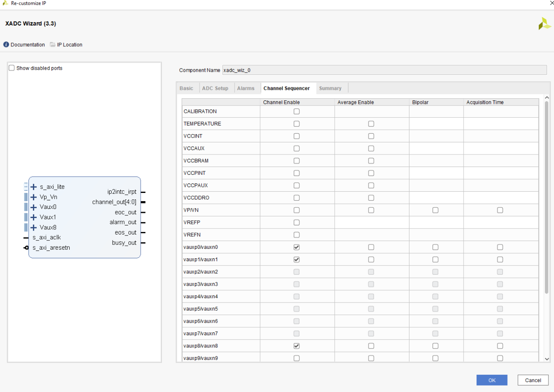Click the channel_out[4:0] port label
The width and height of the screenshot is (554, 392).
114,202
